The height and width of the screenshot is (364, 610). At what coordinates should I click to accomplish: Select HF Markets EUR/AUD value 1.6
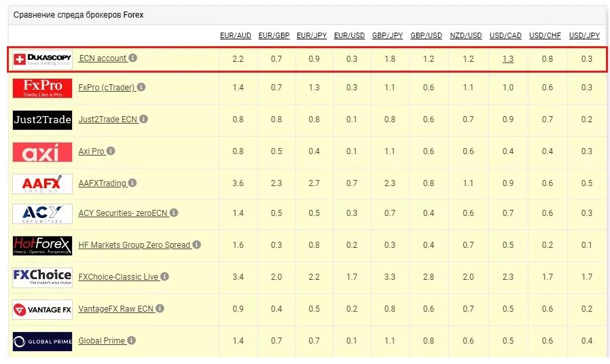[238, 245]
